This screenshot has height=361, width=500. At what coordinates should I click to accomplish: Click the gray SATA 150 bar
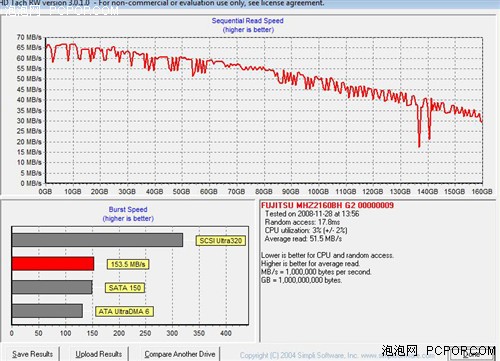52,287
